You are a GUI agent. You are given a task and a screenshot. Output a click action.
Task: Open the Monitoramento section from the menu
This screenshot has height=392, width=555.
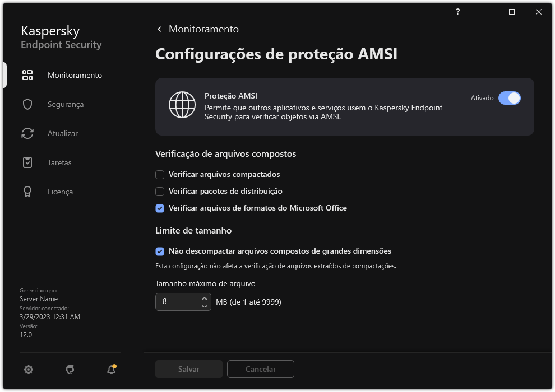[75, 74]
